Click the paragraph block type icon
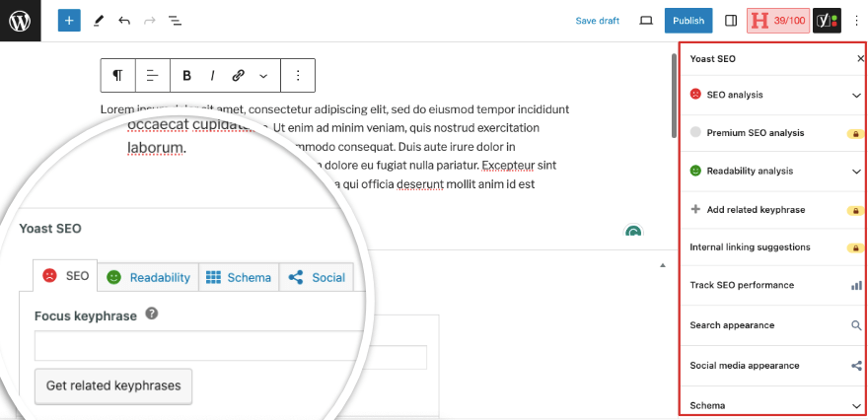The image size is (868, 420). tap(118, 75)
